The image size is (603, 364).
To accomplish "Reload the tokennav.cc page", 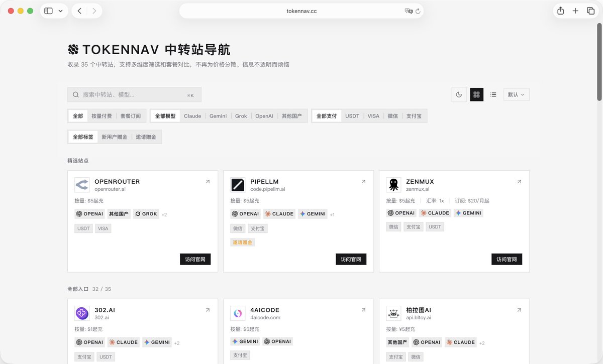I will [418, 11].
